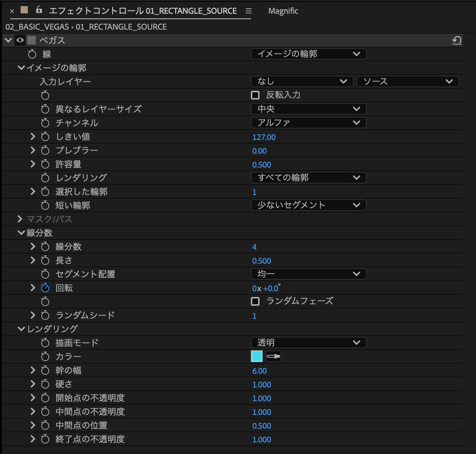The height and width of the screenshot is (454, 476).
Task: Check the ランダムフェーズ checkbox
Action: click(255, 301)
